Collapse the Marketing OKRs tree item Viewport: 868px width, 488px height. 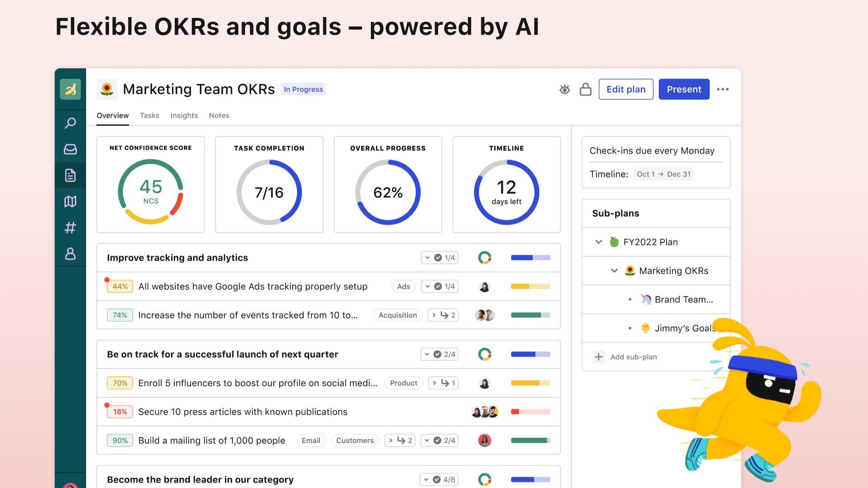click(x=614, y=271)
